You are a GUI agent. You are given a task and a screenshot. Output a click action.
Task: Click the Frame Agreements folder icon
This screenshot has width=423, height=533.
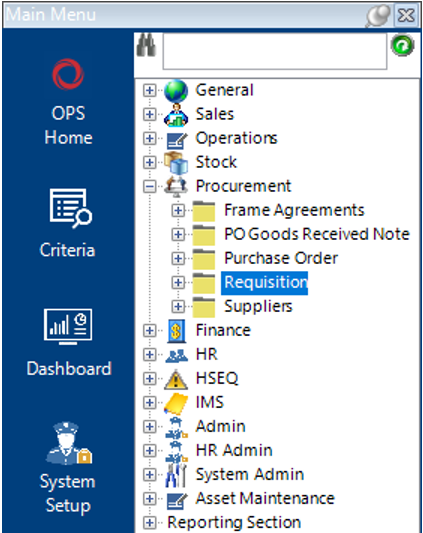click(204, 211)
